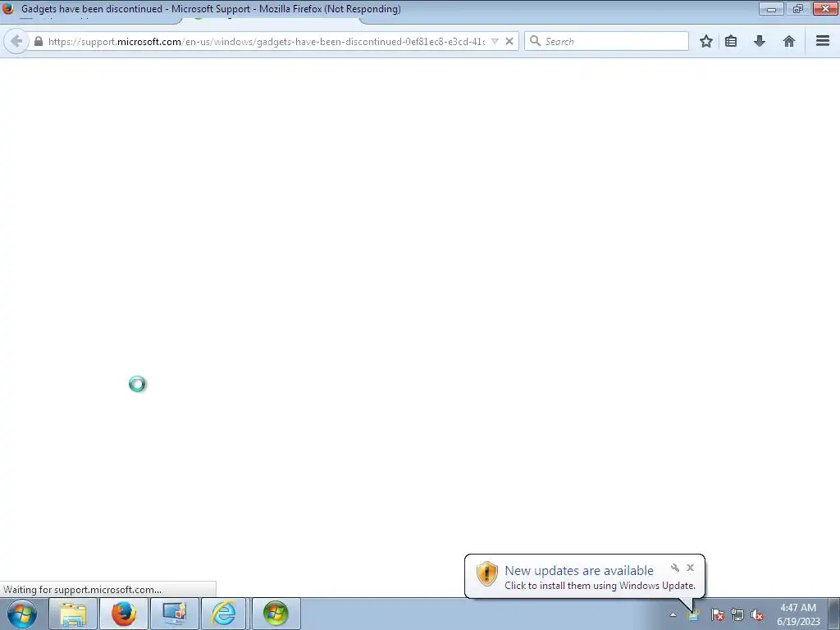Open the URL history dropdown arrow

pyautogui.click(x=495, y=41)
